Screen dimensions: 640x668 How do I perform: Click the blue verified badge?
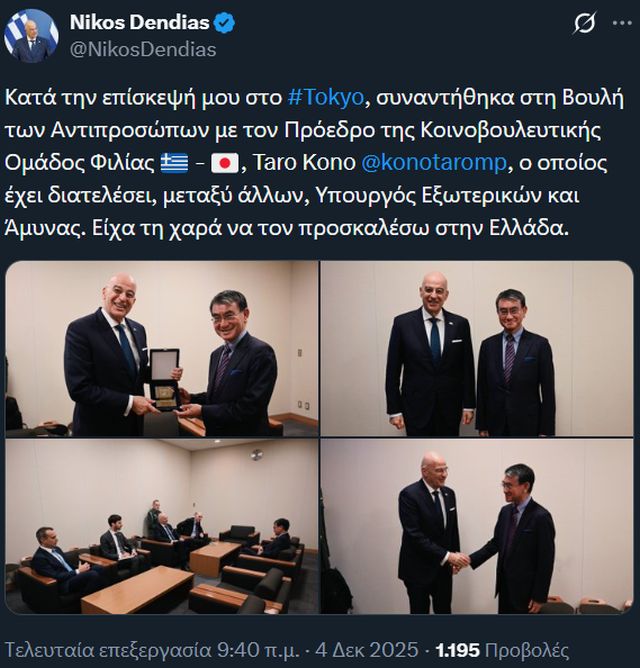(x=224, y=23)
